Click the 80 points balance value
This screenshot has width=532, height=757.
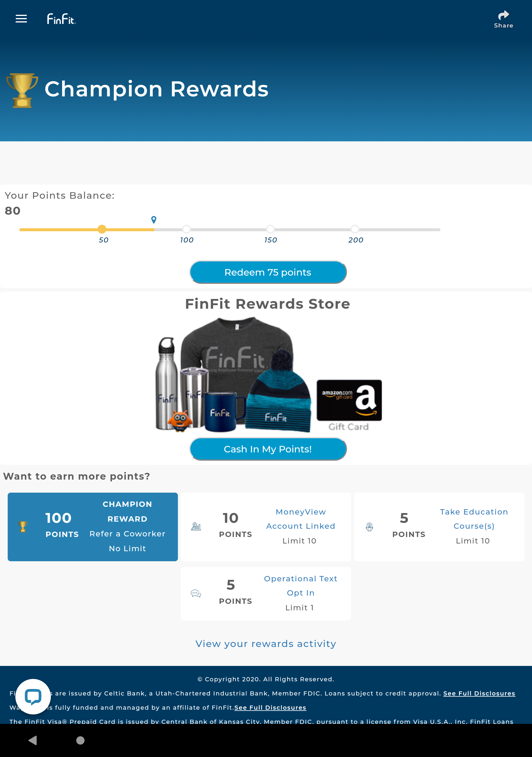(12, 211)
